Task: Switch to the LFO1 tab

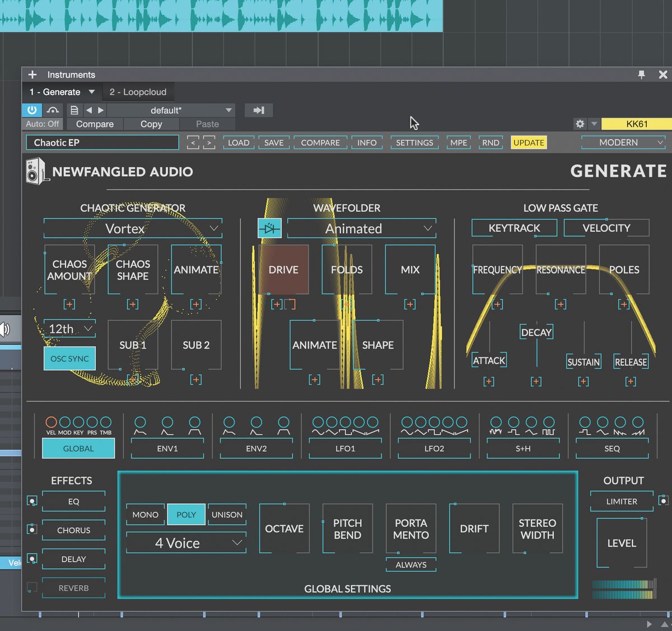Action: [x=346, y=448]
